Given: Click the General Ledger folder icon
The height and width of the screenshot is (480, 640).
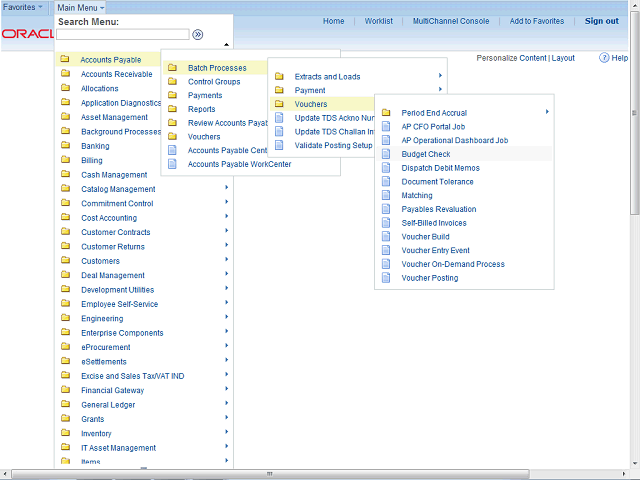Looking at the screenshot, I should (65, 405).
